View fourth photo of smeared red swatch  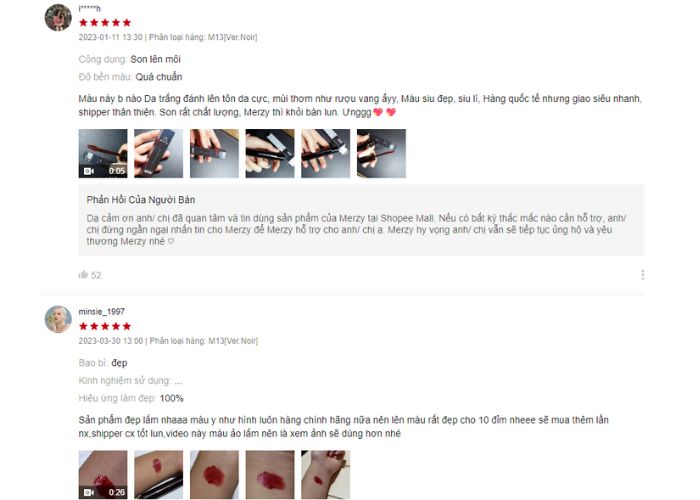click(x=270, y=475)
